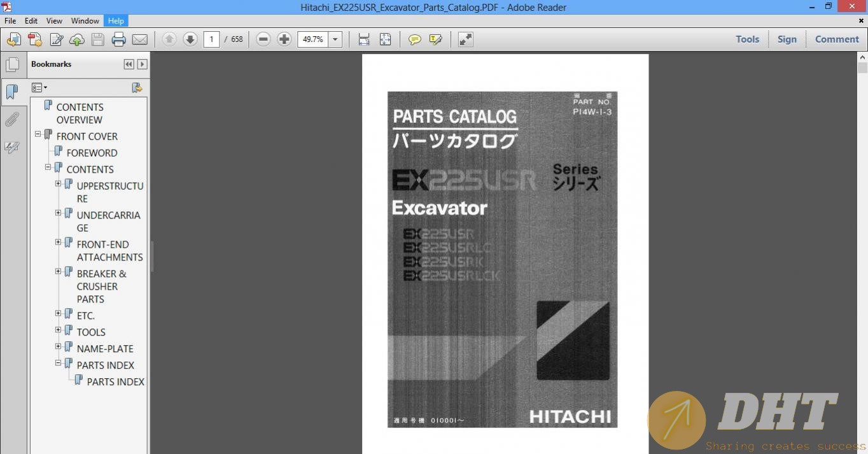Select the FRONT COVER bookmark
The image size is (868, 454).
tap(87, 136)
